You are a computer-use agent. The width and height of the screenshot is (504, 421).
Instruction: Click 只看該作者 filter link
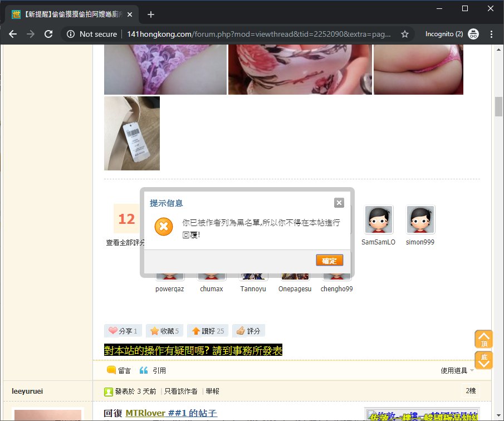(x=180, y=391)
